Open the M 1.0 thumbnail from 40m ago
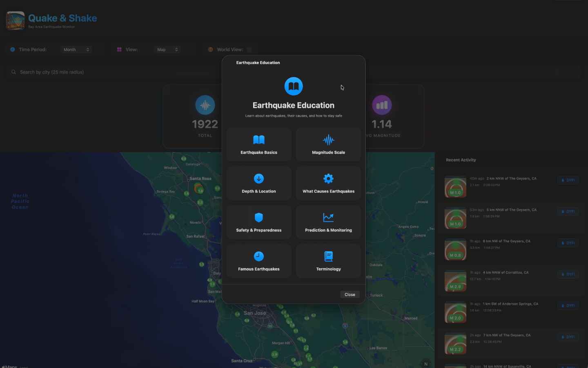The height and width of the screenshot is (368, 588). [455, 187]
